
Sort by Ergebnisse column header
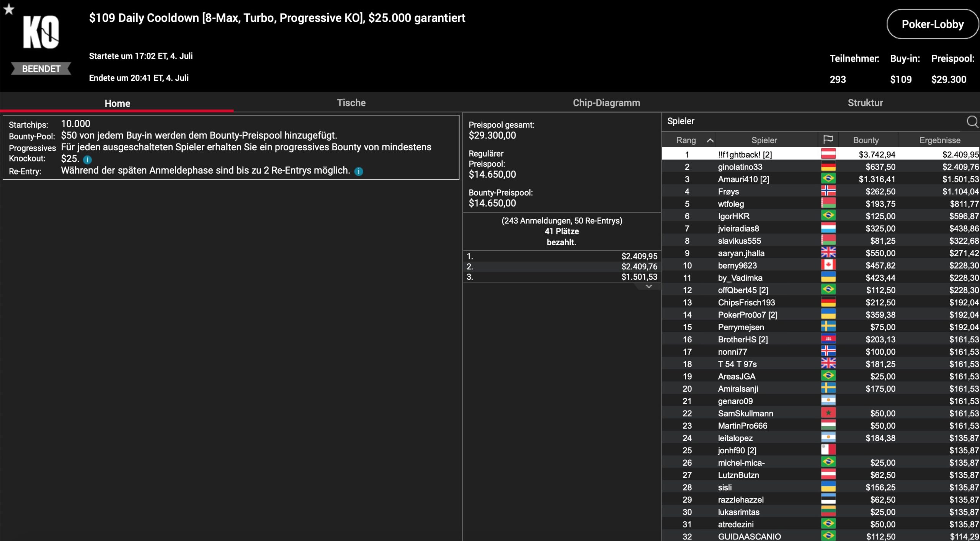pyautogui.click(x=939, y=140)
